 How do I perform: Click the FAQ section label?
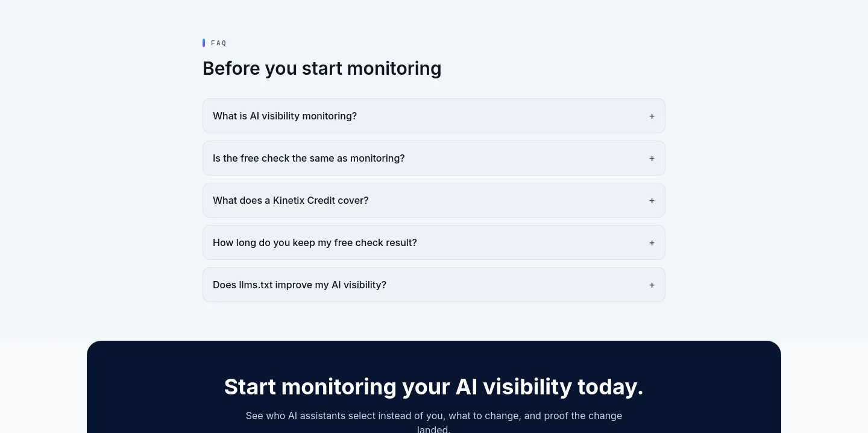click(x=219, y=43)
